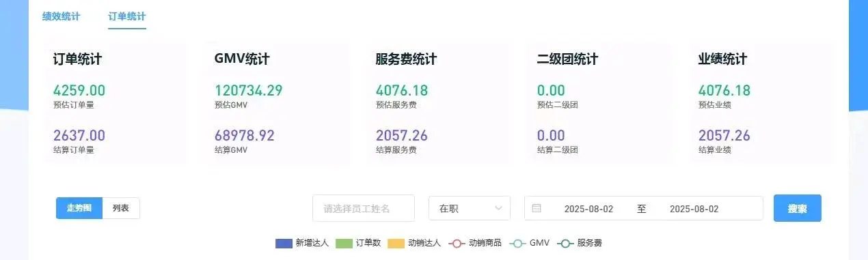Image resolution: width=868 pixels, height=260 pixels.
Task: Toggle the 动销达人 legend series
Action: click(x=415, y=243)
